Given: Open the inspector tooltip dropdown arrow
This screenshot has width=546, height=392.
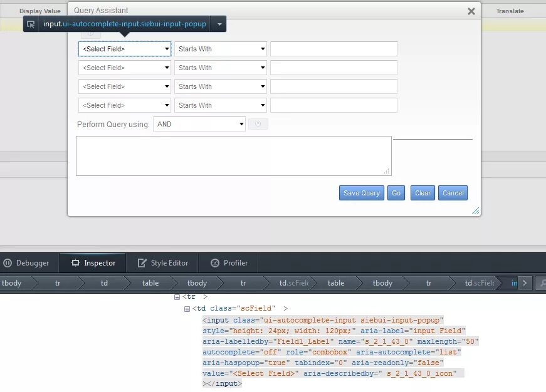Looking at the screenshot, I should click(x=219, y=24).
